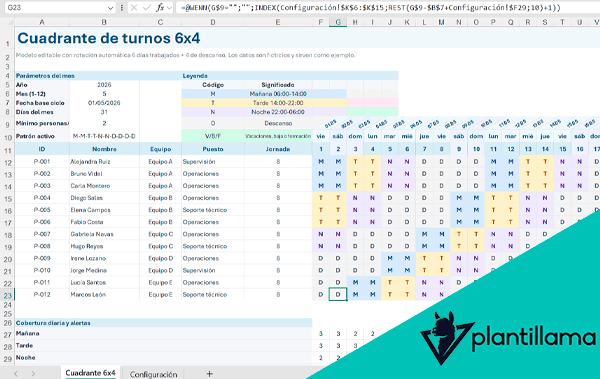
Task: Add a new sheet with plus icon
Action: [x=209, y=374]
